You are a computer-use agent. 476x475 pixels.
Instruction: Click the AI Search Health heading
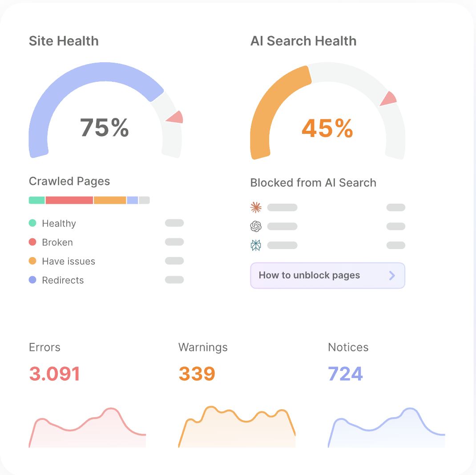(303, 41)
